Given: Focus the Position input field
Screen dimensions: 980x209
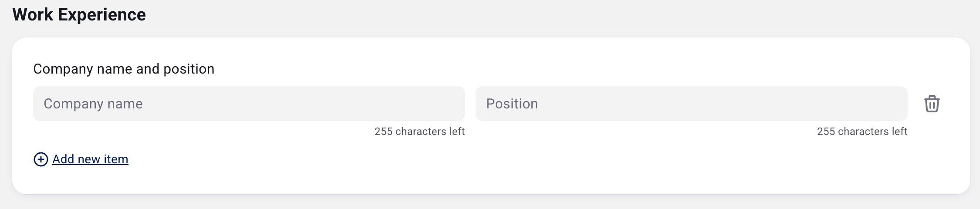Looking at the screenshot, I should (691, 104).
